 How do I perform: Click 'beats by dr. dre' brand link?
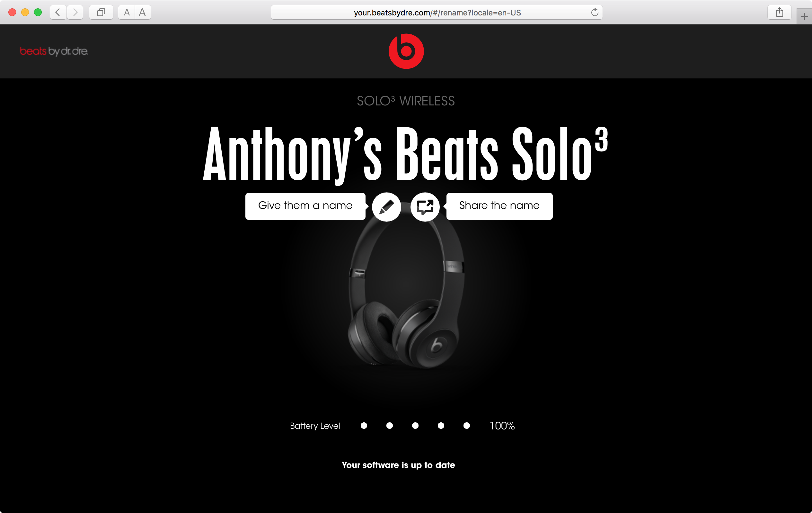pos(53,51)
